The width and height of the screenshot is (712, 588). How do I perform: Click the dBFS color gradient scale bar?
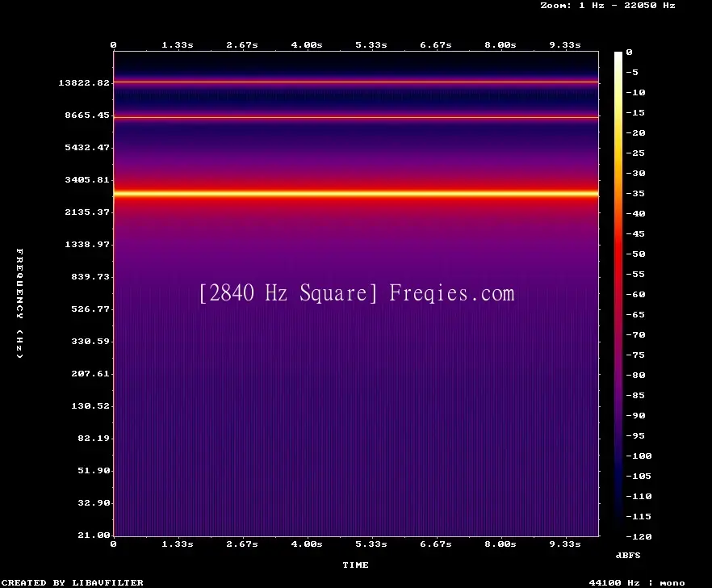click(x=618, y=294)
